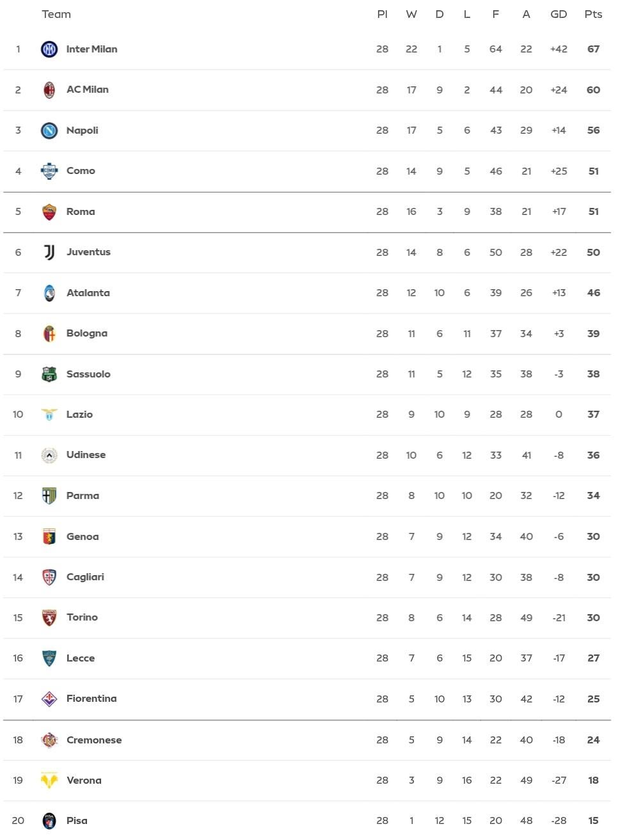
Task: Click the Lazio eagle logo
Action: 49,415
